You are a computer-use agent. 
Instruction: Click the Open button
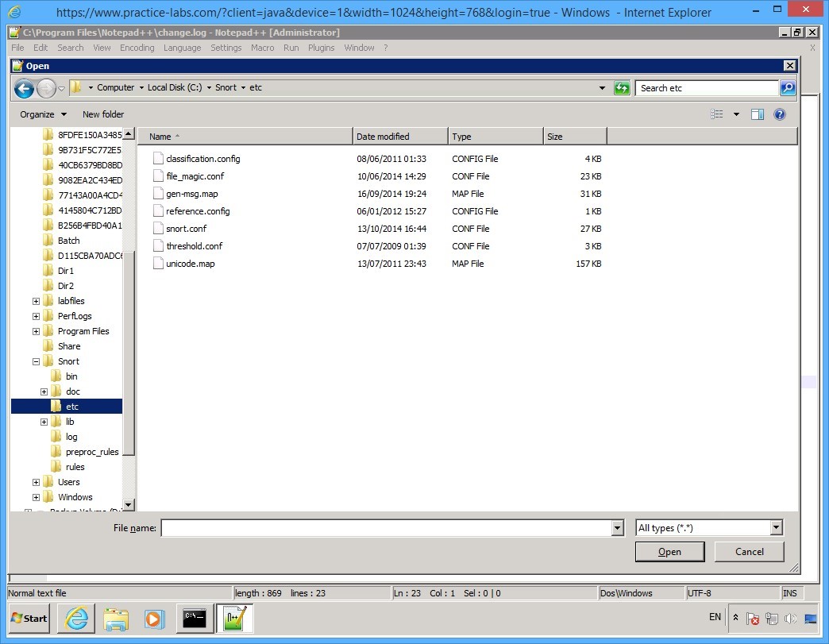point(669,551)
